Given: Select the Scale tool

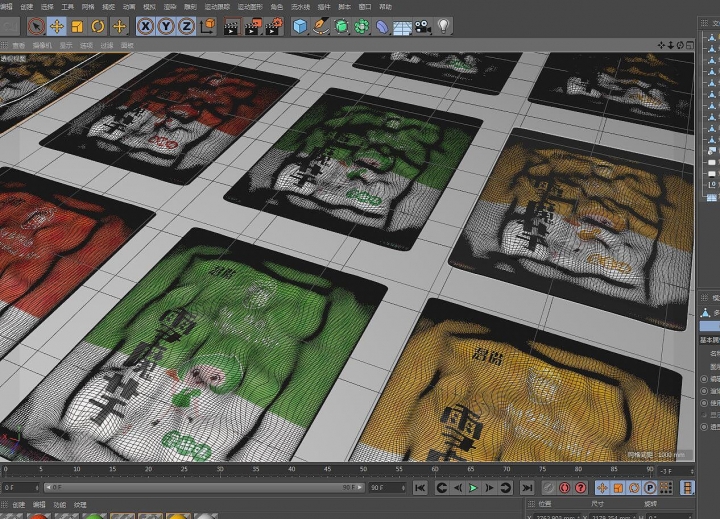Looking at the screenshot, I should (x=77, y=26).
